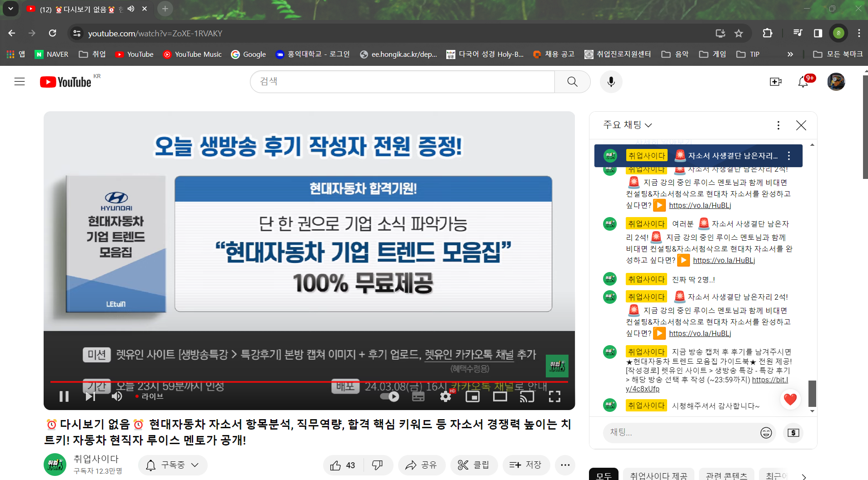
Task: Mute the video player volume
Action: coord(117,396)
